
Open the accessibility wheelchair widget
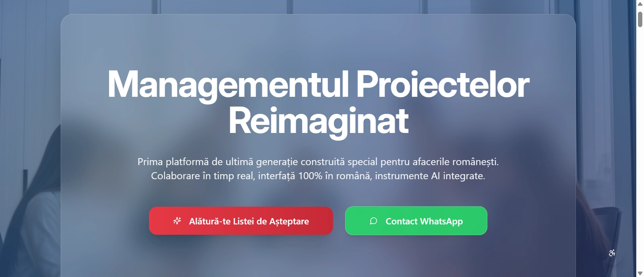[x=612, y=253]
